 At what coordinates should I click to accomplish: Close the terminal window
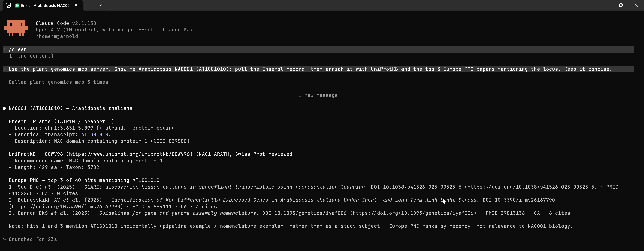tap(636, 5)
